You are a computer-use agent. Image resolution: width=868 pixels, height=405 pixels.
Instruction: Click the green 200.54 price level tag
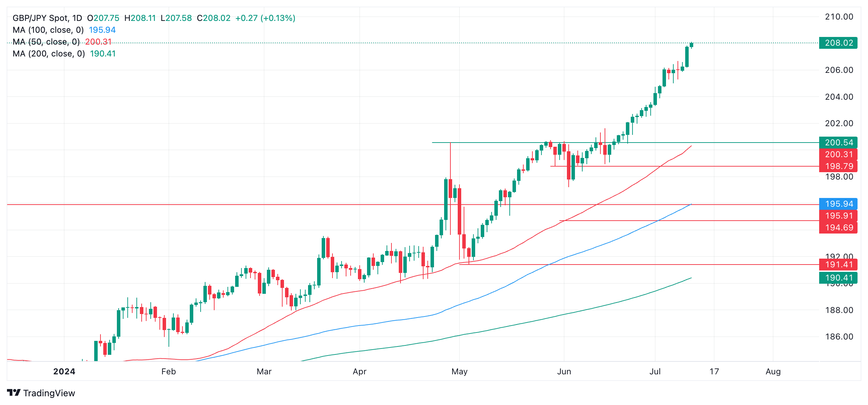pos(838,143)
